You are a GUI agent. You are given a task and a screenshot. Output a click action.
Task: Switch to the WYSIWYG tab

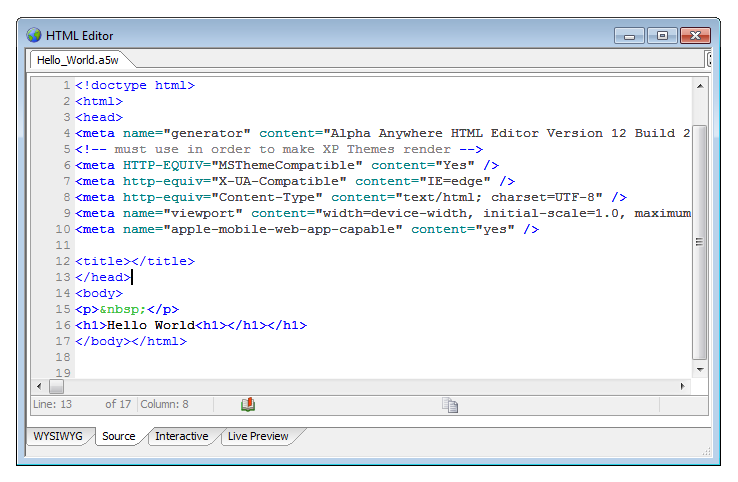[x=58, y=436]
